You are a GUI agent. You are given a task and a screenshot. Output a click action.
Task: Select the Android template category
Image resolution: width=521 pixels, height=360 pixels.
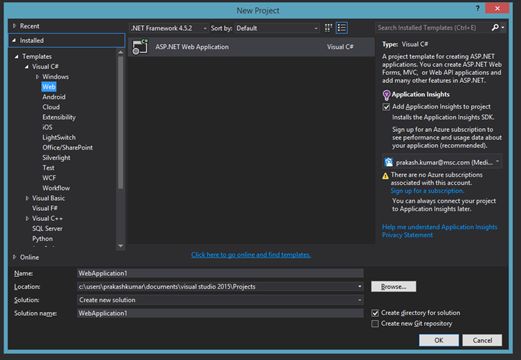tap(54, 97)
